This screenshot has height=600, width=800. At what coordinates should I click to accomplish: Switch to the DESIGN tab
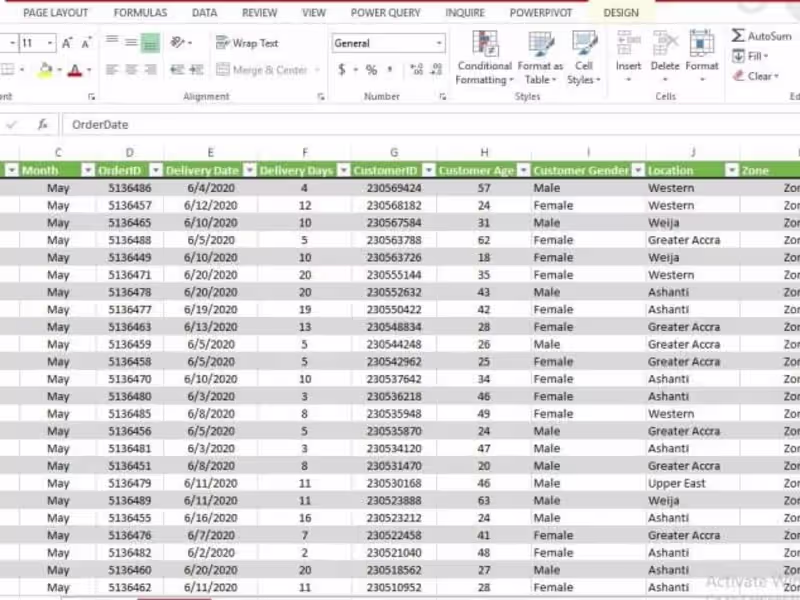[x=621, y=13]
